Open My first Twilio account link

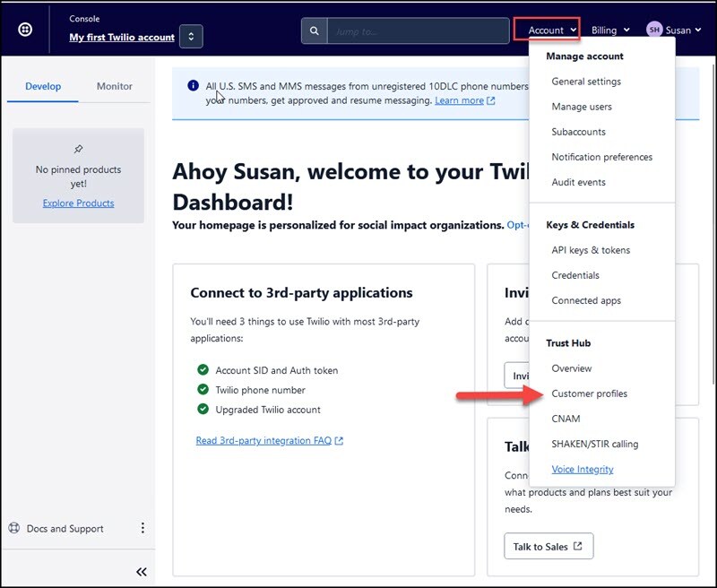click(x=122, y=37)
